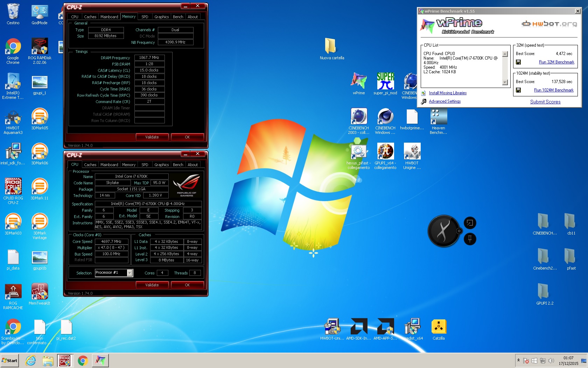Open Caches tab in upper CPU-Z window
This screenshot has height=368, width=588.
coord(90,17)
